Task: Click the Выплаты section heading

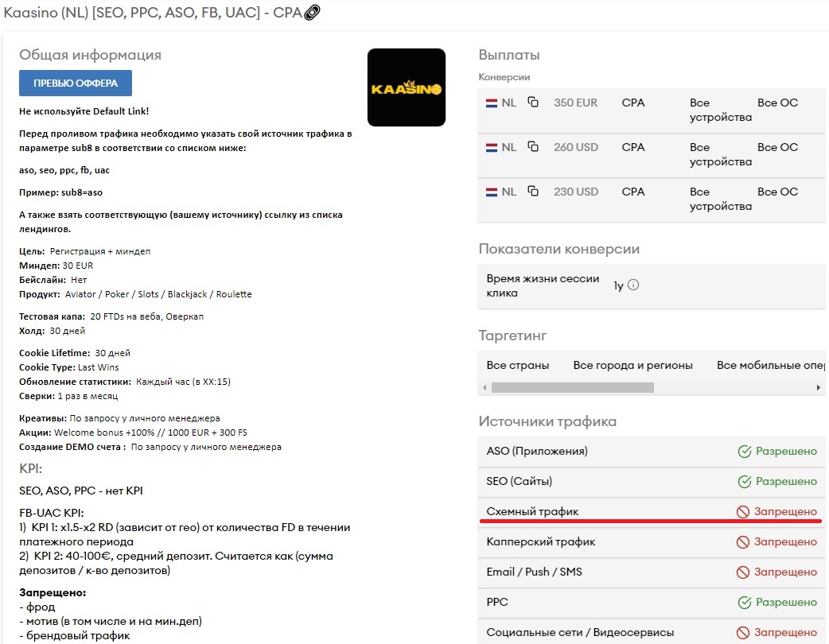Action: click(509, 55)
